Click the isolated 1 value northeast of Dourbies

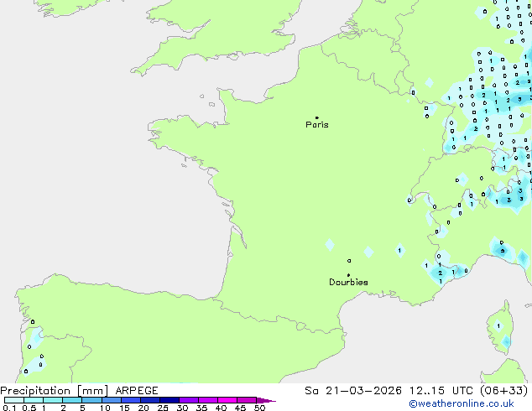(399, 250)
